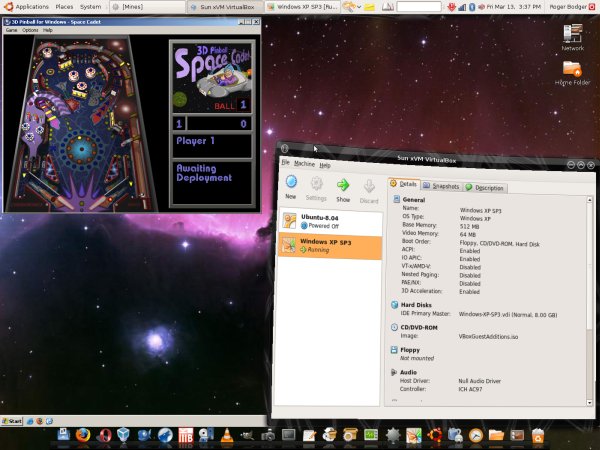Viewport: 600px width, 450px height.
Task: Open the text editor notepad icon in dock
Action: click(x=309, y=435)
